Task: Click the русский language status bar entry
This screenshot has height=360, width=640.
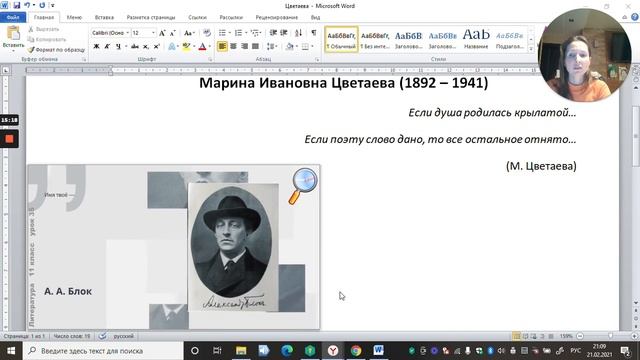Action: tap(123, 336)
